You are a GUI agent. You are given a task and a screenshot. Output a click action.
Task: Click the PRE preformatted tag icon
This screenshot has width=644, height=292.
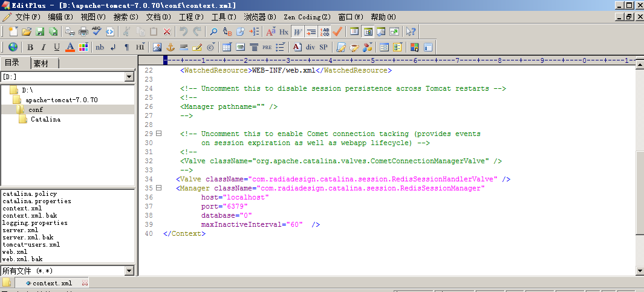[x=267, y=47]
